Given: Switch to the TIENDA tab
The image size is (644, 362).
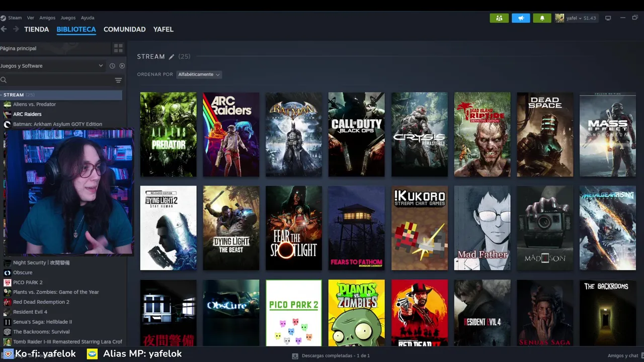Looking at the screenshot, I should pyautogui.click(x=37, y=29).
